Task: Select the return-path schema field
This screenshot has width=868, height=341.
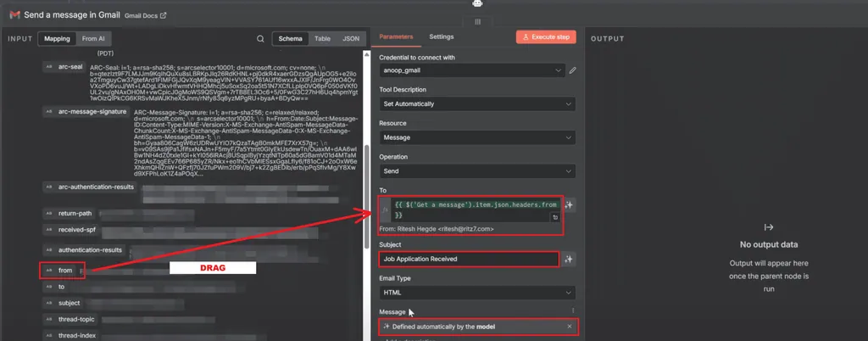Action: pos(69,213)
